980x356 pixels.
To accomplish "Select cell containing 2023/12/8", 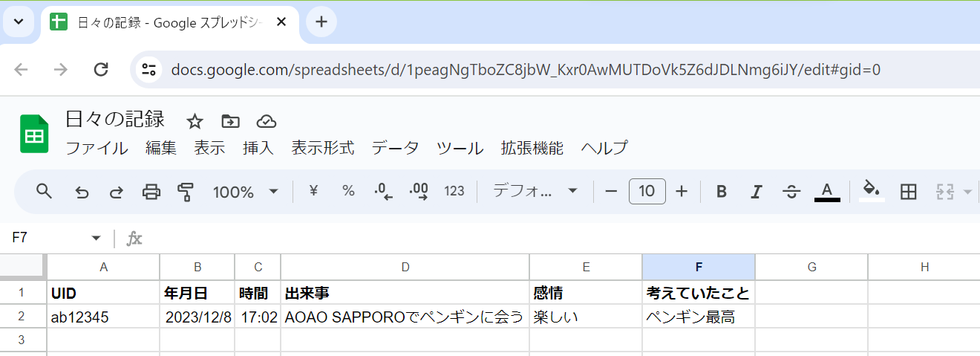I will tap(197, 317).
